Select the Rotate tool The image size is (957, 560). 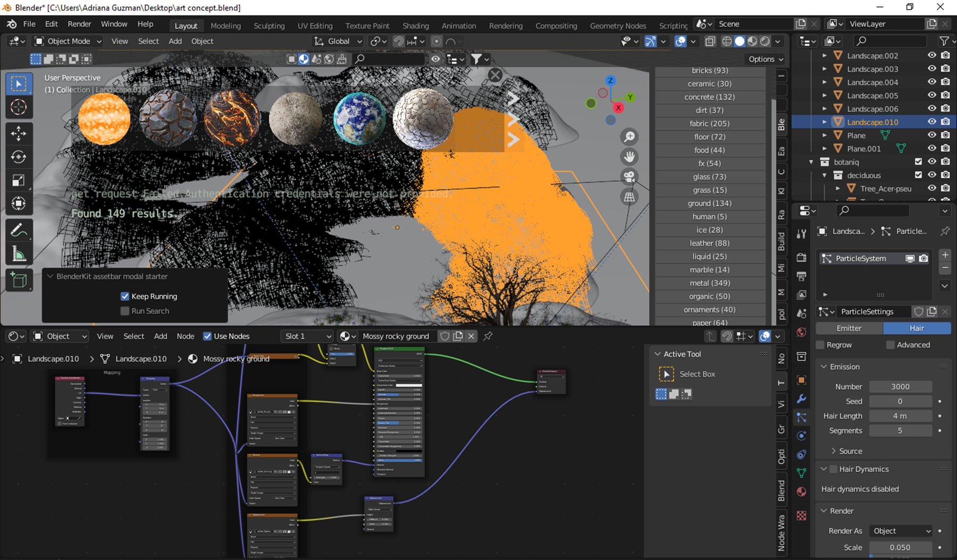(19, 157)
